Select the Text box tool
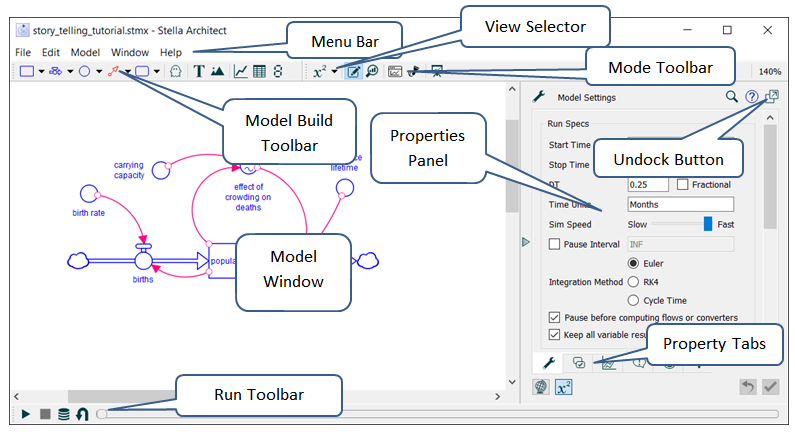This screenshot has height=432, width=795. coord(199,71)
